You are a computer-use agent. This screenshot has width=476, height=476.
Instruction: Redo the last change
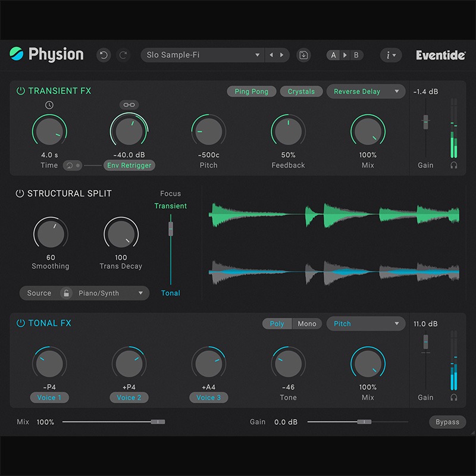(x=123, y=55)
